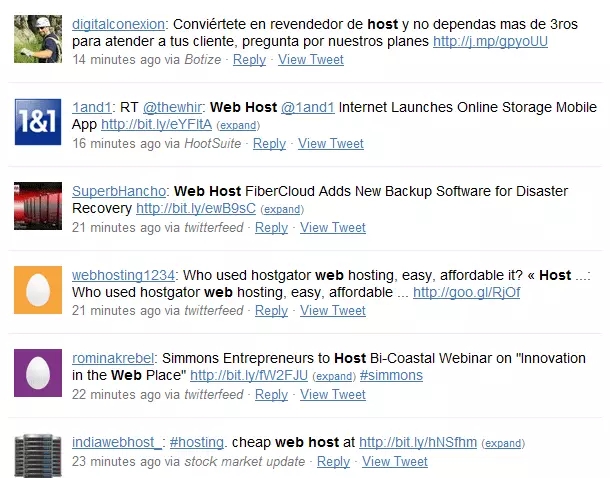Reply to the indiawebhost_ tweet

(333, 461)
